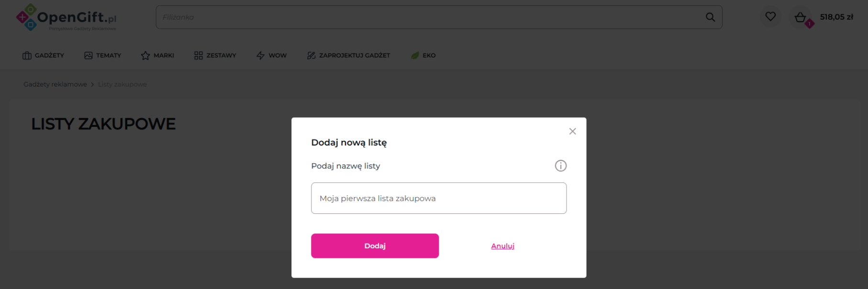Focus the list name input field
Image resolution: width=868 pixels, height=289 pixels.
(438, 198)
